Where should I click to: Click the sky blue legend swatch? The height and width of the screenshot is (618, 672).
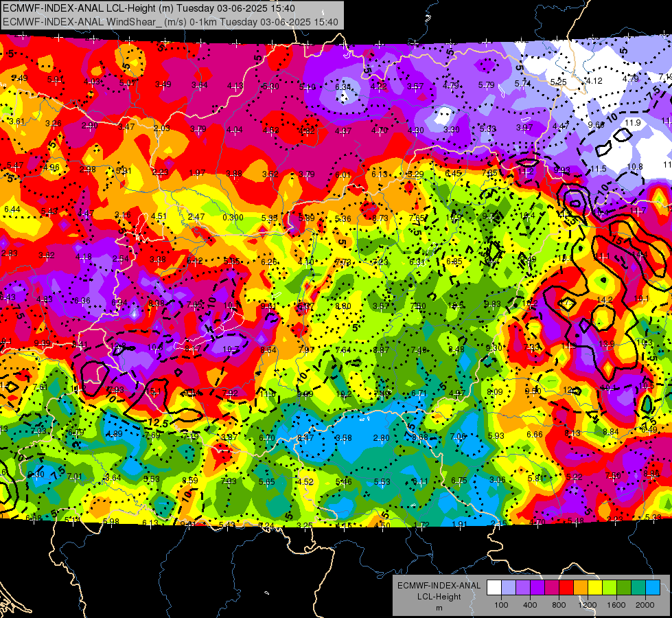tap(653, 588)
